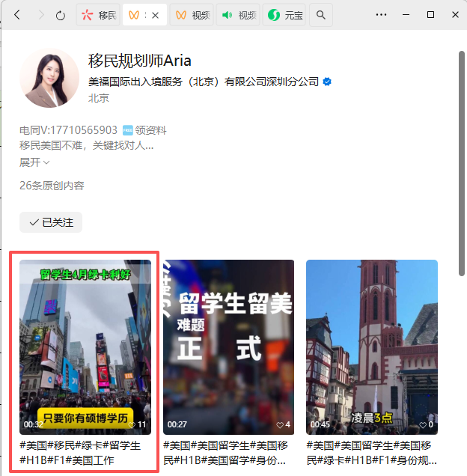
Task: Click the blue verified badge icon
Action: click(x=327, y=82)
